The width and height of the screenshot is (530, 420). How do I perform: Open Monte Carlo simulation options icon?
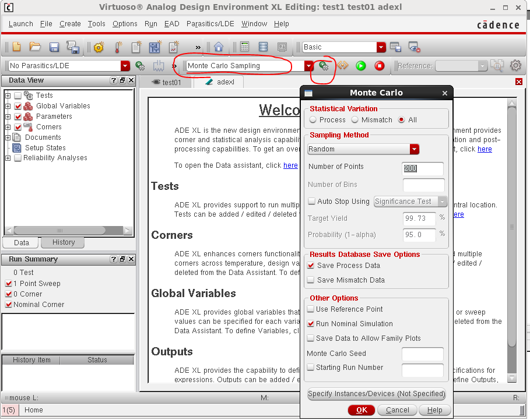(x=324, y=65)
